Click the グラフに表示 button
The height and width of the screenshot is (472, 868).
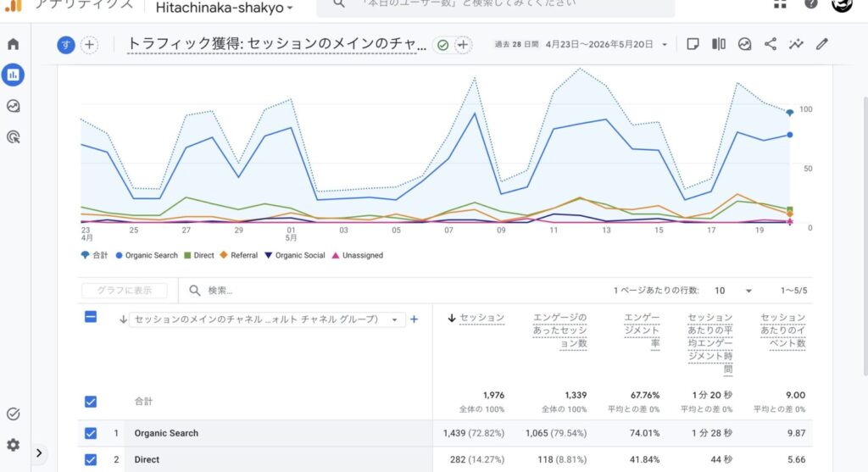pos(125,291)
